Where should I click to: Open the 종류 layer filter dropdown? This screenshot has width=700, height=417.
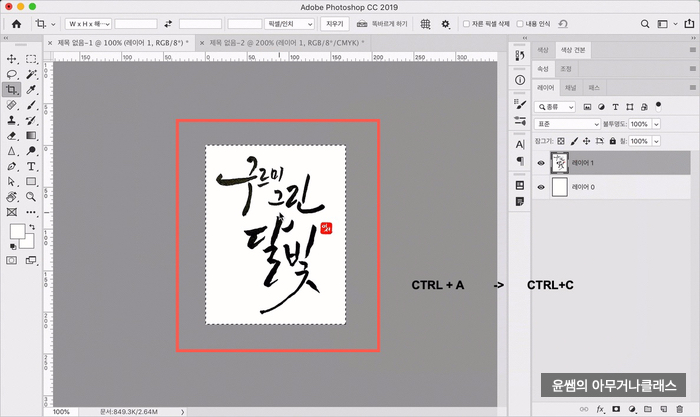click(555, 107)
